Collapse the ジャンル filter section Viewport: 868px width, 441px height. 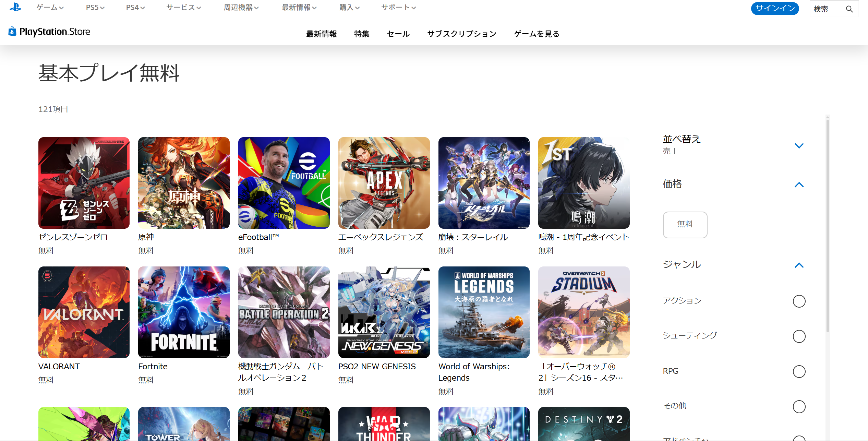(799, 265)
